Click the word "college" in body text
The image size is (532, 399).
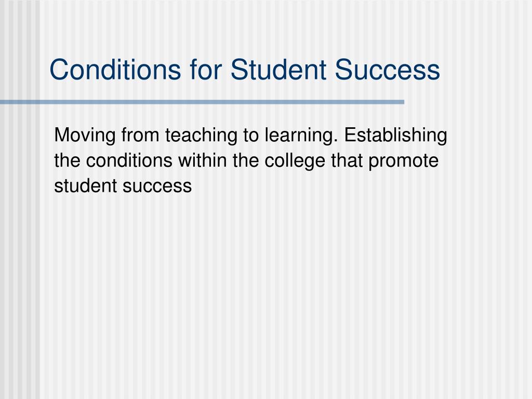tap(295, 162)
